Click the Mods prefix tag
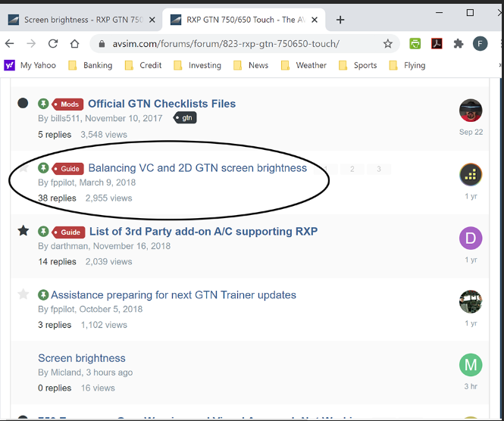Viewport: 504px width, 421px height. (x=67, y=104)
